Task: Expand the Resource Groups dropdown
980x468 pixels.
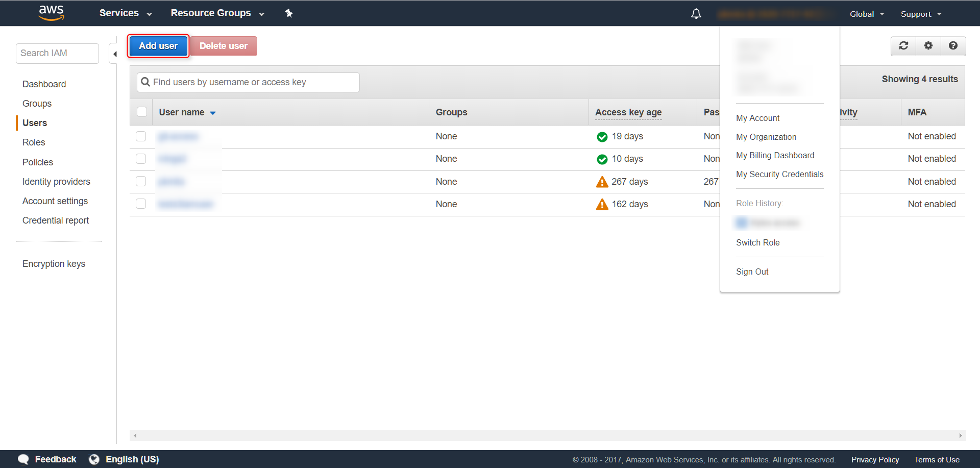Action: 217,13
